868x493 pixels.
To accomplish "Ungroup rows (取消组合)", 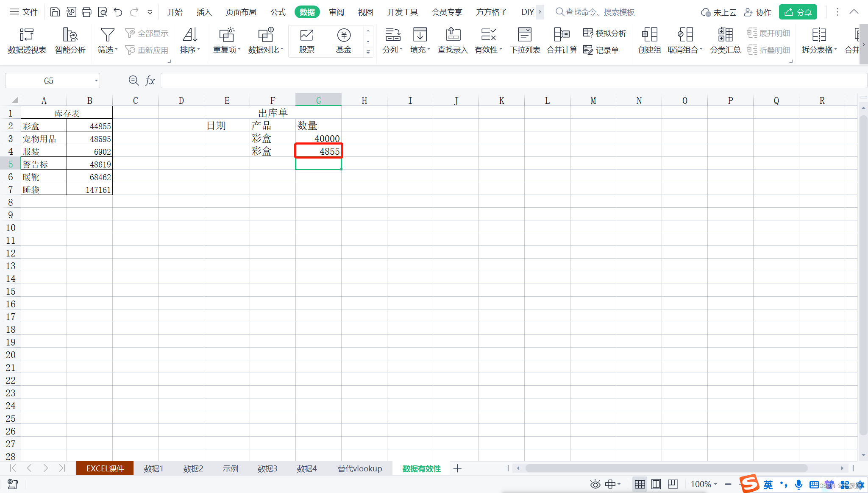I will click(x=685, y=41).
